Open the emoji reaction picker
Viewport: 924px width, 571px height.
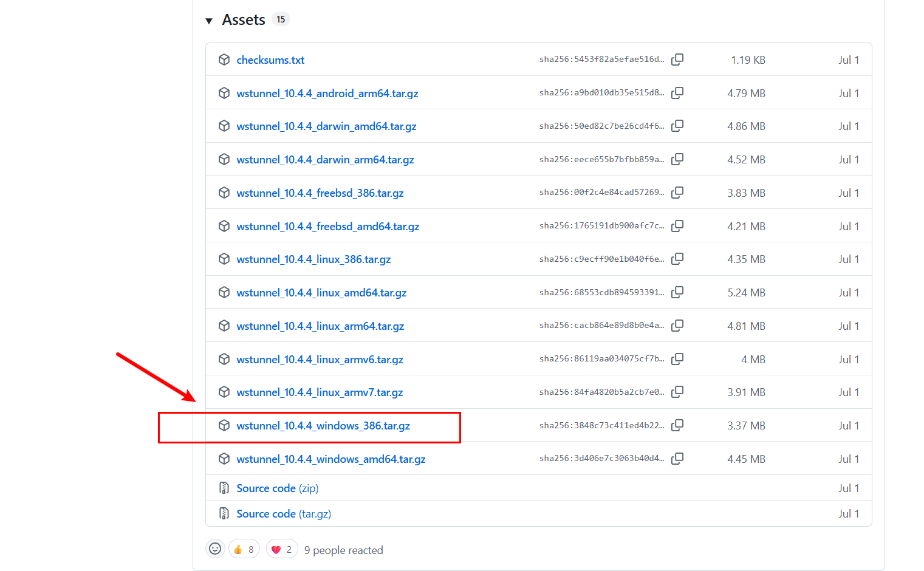click(x=215, y=549)
